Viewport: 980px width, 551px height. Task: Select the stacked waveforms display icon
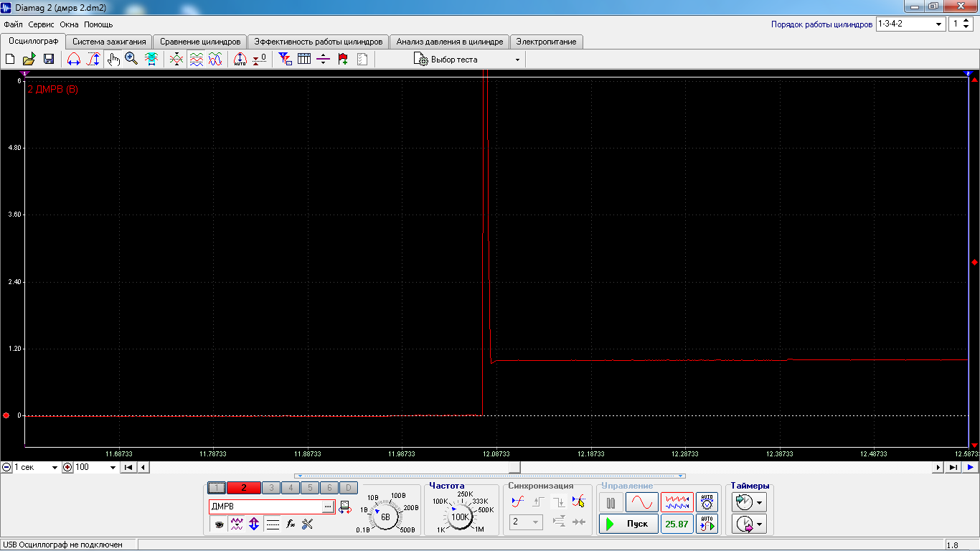196,60
